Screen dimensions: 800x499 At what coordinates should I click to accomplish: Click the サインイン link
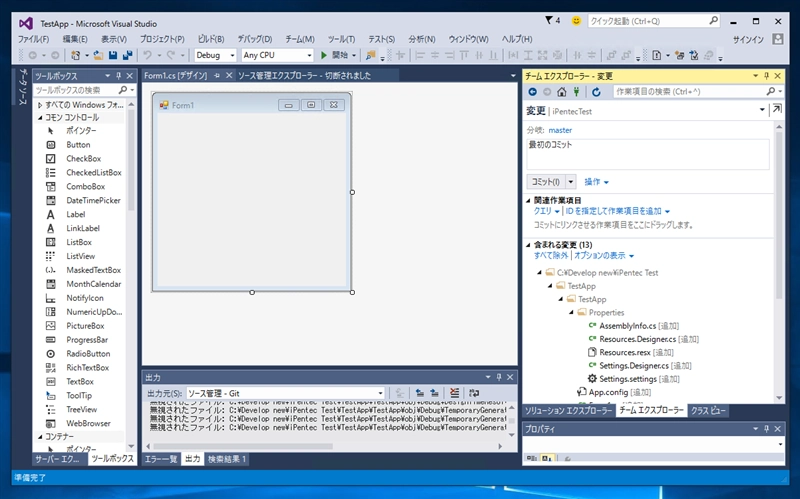pos(748,39)
